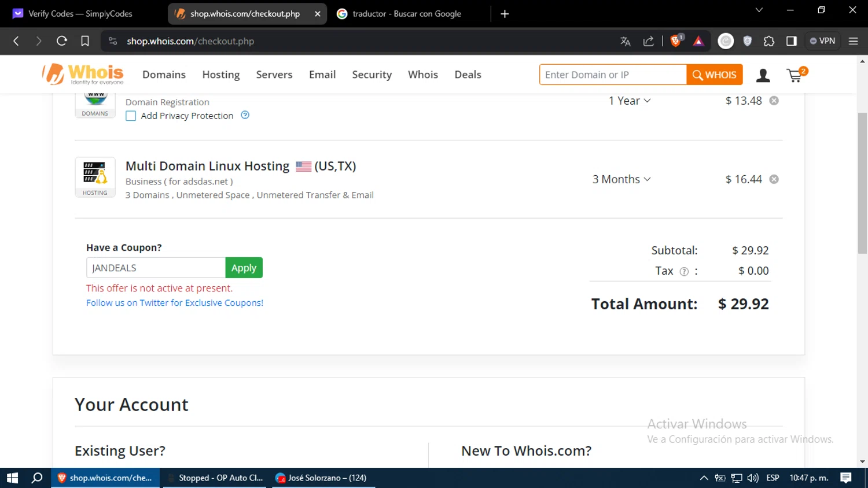This screenshot has width=868, height=488.
Task: Open the browser hamburger menu
Action: (854, 41)
